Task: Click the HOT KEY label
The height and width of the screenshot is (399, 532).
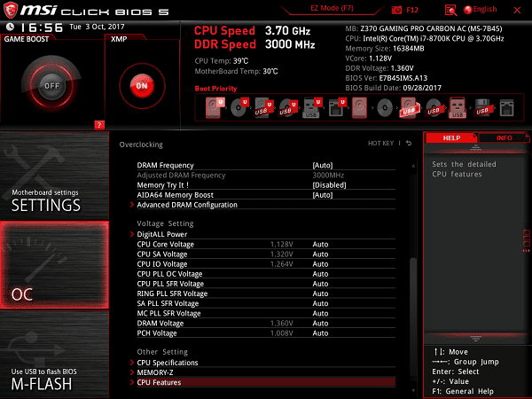Action: (x=380, y=143)
